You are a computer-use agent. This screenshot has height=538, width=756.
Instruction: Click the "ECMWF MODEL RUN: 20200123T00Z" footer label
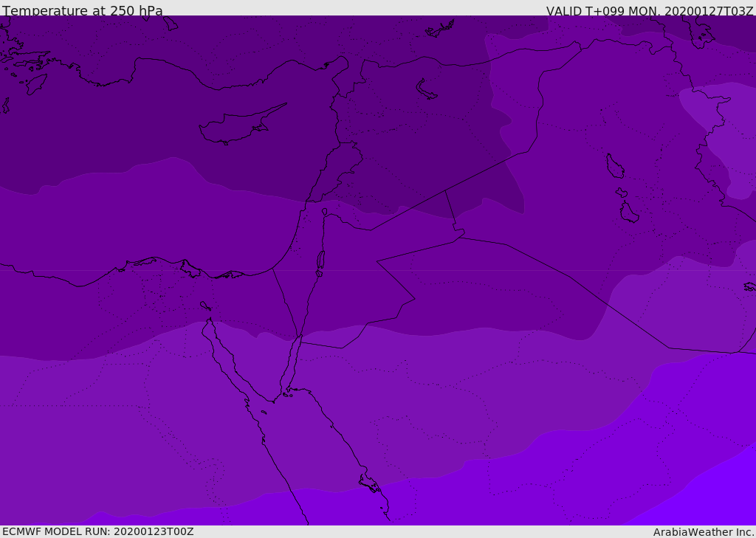click(x=98, y=531)
